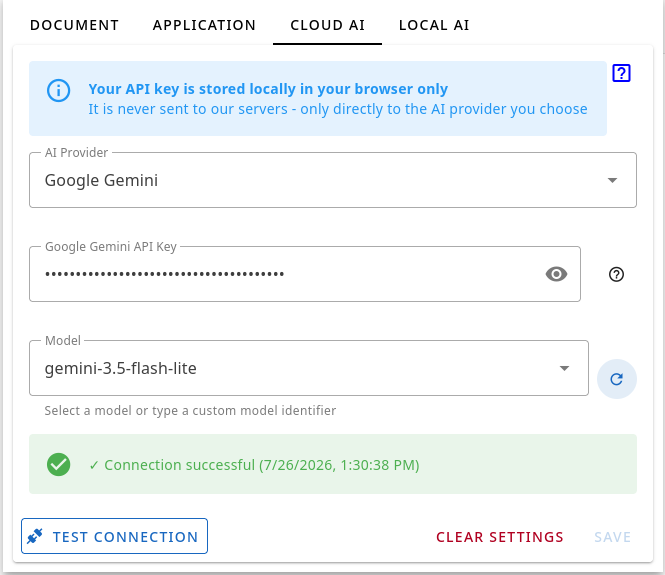Screen dimensions: 665x575
Task: Open the blue help icon beside the info banner
Action: [621, 73]
